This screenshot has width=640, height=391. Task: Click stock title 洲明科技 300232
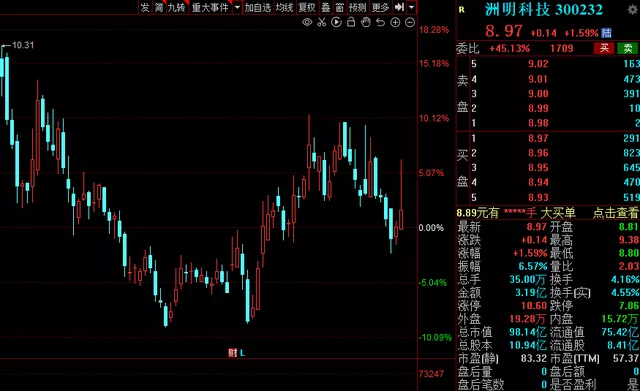(544, 10)
